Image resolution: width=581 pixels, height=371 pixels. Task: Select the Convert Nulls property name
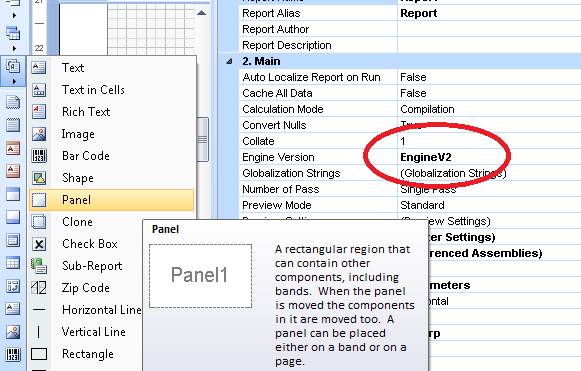[x=274, y=125]
